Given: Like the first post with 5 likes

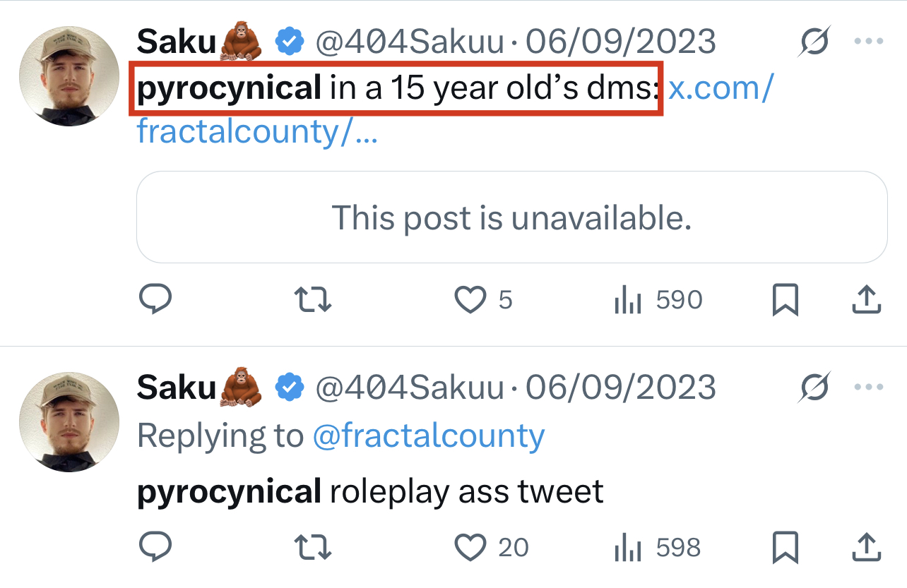Looking at the screenshot, I should point(470,300).
